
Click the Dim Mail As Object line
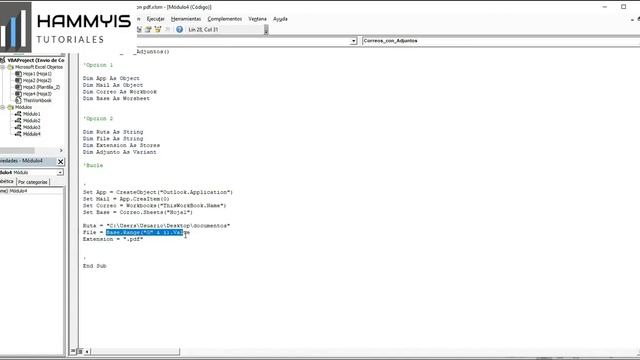tap(113, 85)
